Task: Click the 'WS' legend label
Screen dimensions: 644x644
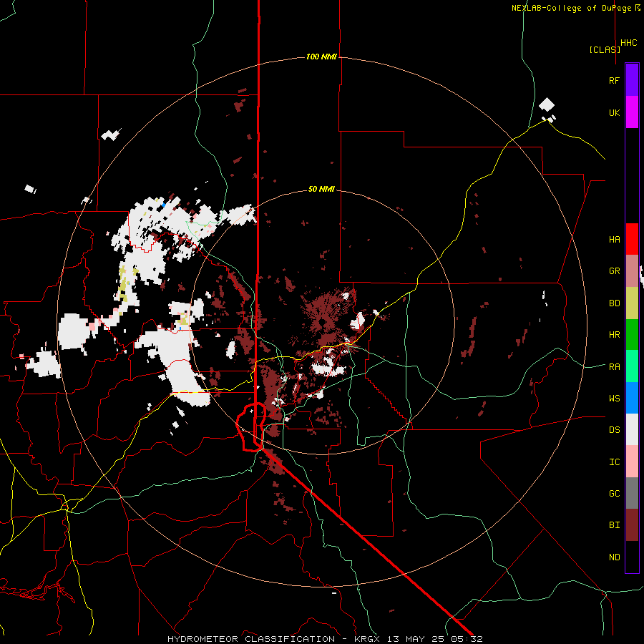Action: pyautogui.click(x=614, y=398)
